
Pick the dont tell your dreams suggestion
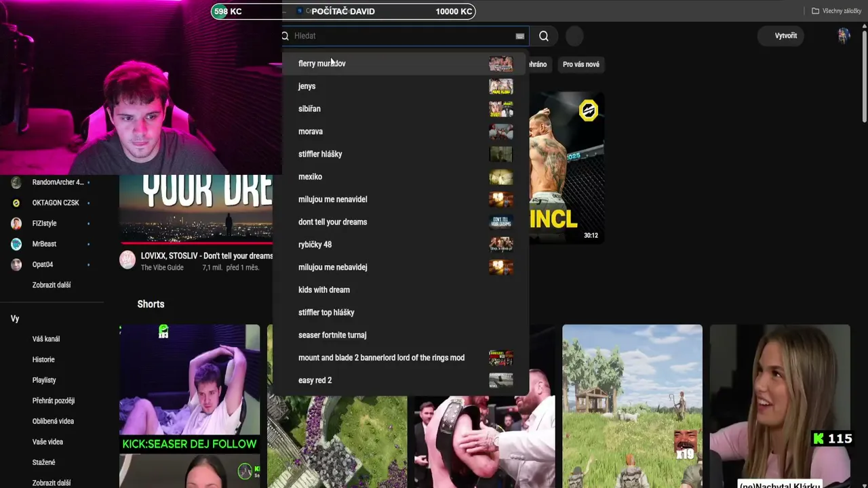[401, 222]
